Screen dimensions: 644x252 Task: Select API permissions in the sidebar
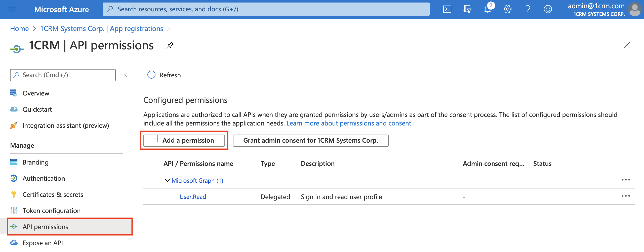tap(70, 227)
